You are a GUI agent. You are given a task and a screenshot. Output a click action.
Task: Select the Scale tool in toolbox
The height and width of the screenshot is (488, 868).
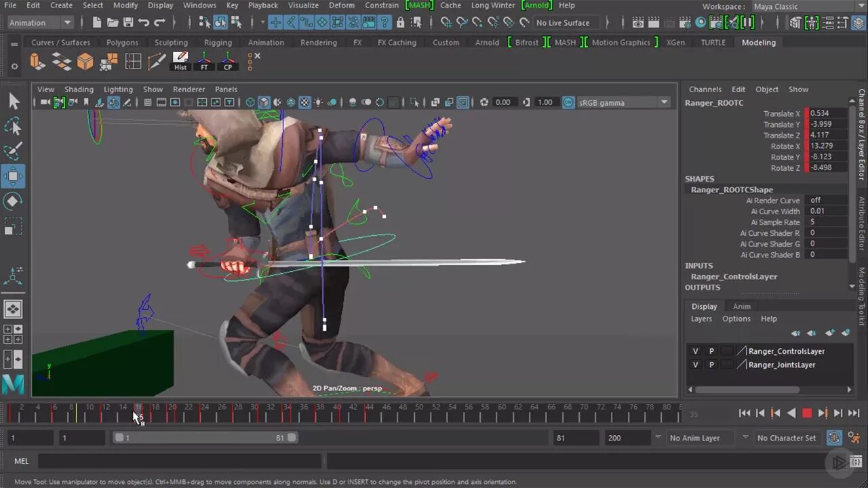coord(14,226)
